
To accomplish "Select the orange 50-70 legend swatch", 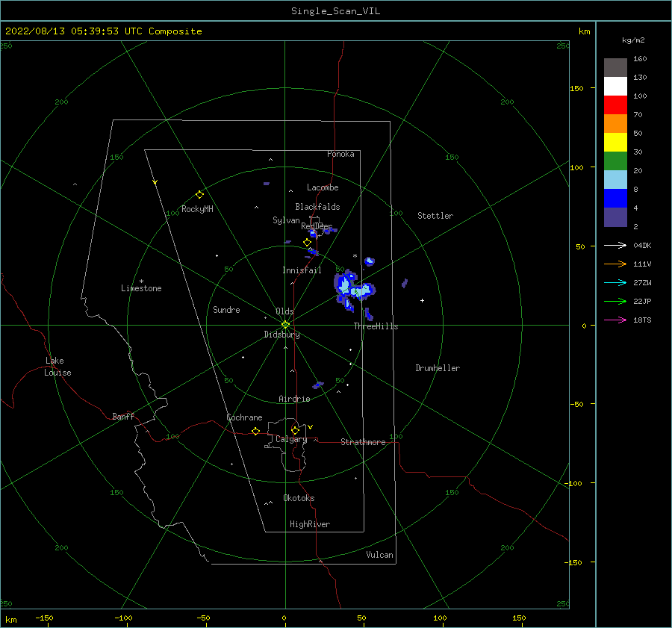I will [615, 123].
